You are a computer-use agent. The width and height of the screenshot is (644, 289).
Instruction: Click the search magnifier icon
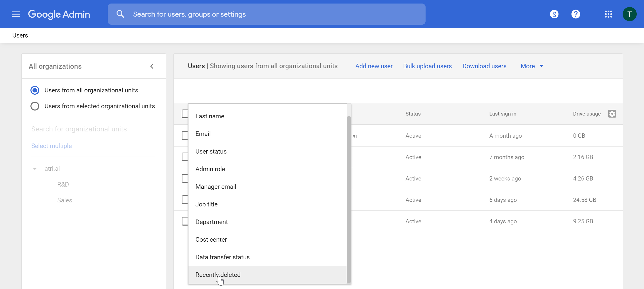[x=121, y=14]
